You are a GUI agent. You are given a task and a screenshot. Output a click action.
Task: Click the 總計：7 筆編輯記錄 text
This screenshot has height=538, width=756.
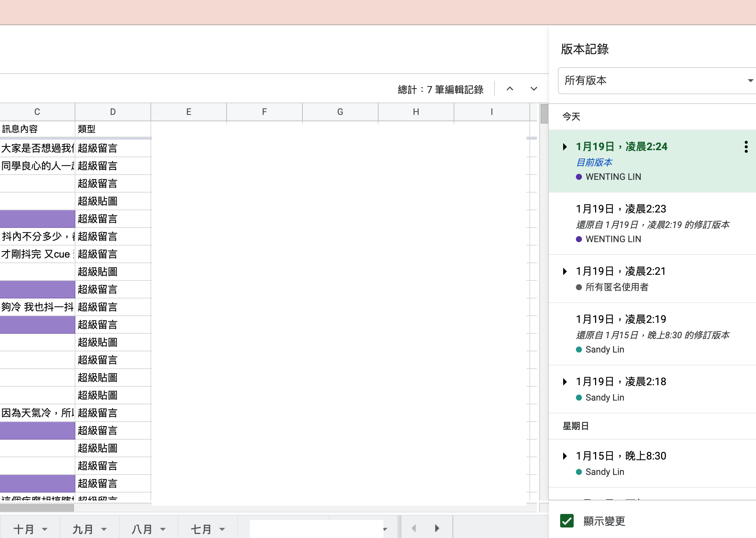click(x=440, y=90)
